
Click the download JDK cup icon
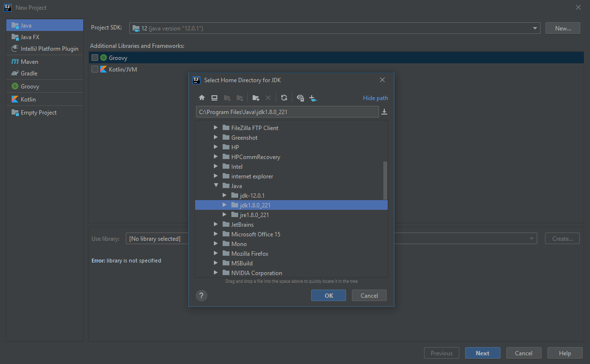click(x=313, y=98)
